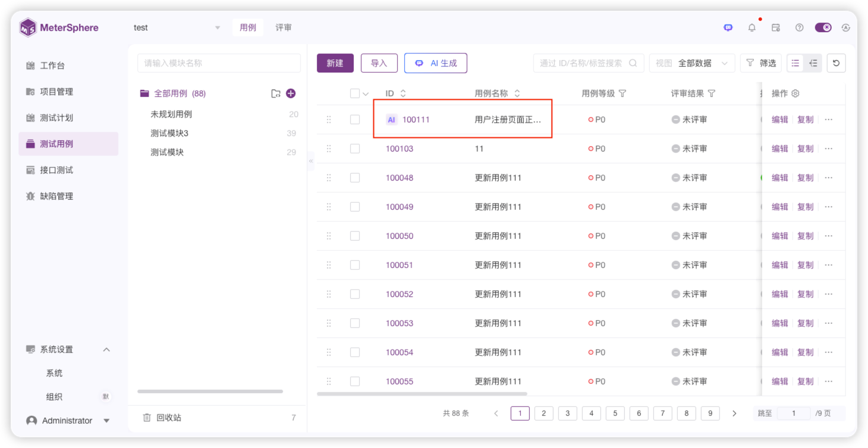This screenshot has width=868, height=448.
Task: Open the 操作 column settings gear
Action: (x=795, y=93)
